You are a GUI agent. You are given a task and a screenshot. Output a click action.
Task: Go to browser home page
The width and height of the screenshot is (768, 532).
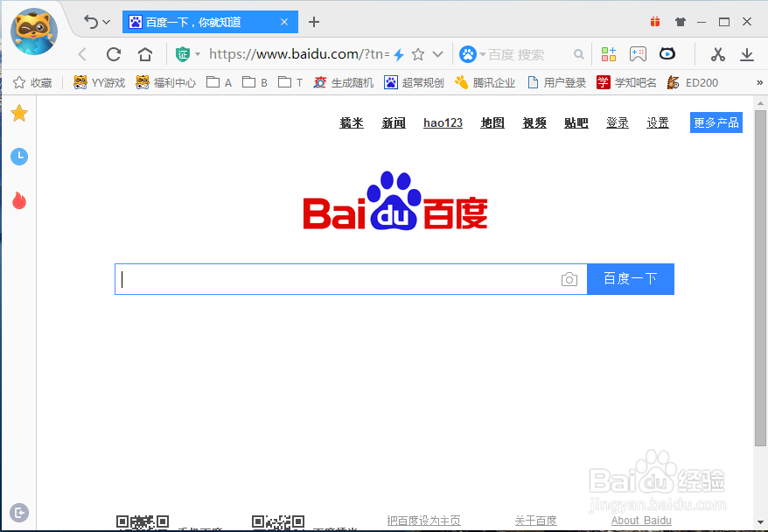tap(145, 54)
